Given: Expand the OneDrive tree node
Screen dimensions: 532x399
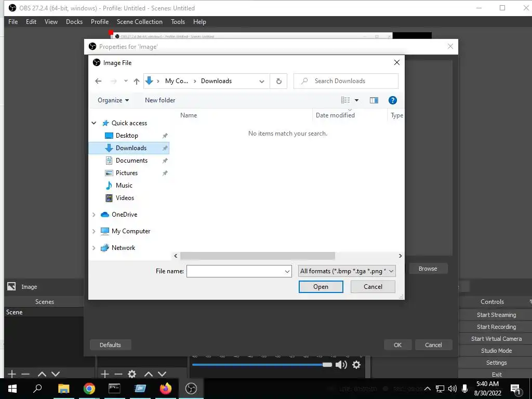Looking at the screenshot, I should coord(94,215).
